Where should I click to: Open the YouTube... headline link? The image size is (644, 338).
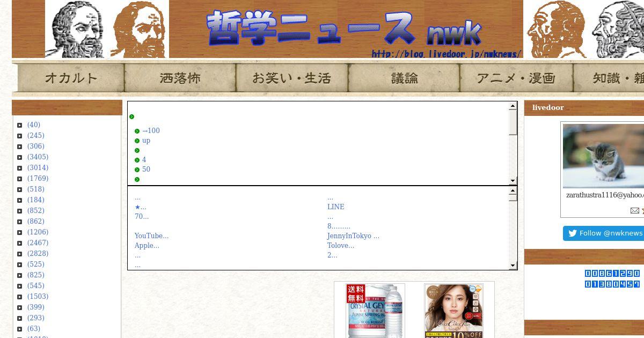point(151,236)
